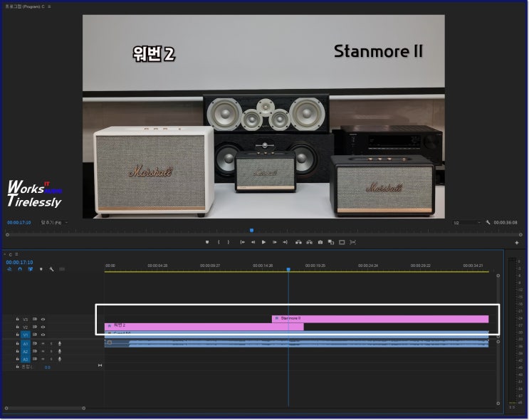
Task: Toggle Snap in timeline
Action: coord(20,269)
